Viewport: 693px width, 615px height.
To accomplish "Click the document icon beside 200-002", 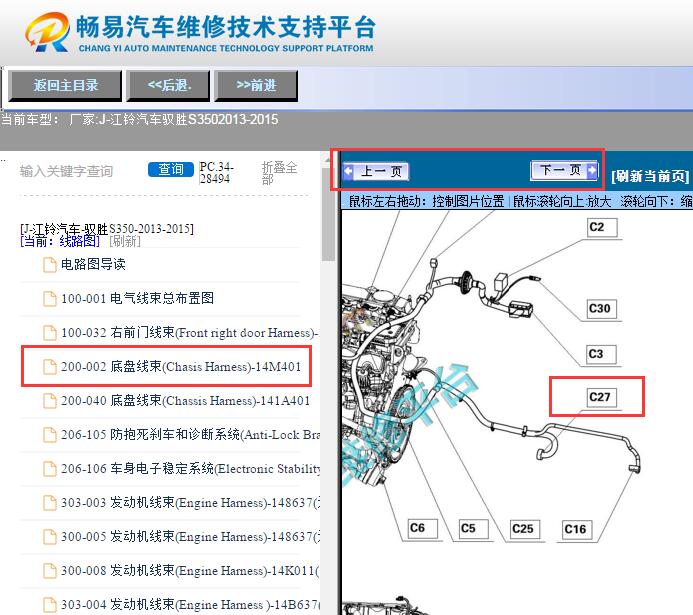I will click(50, 367).
